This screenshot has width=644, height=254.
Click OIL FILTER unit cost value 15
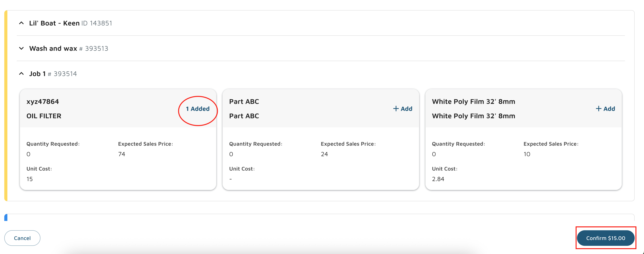[x=30, y=179]
